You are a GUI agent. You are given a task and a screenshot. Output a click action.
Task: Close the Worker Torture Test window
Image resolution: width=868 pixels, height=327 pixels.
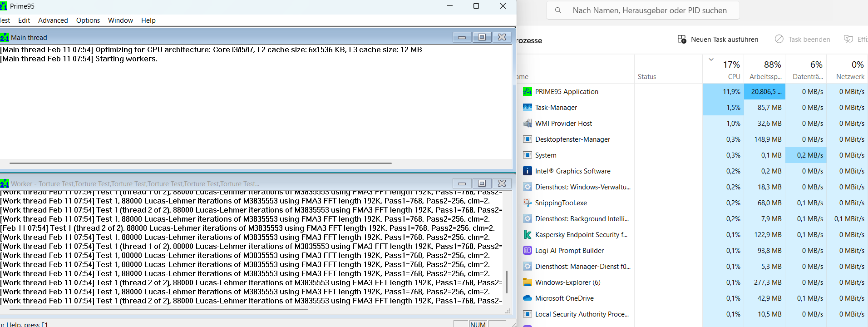point(502,183)
